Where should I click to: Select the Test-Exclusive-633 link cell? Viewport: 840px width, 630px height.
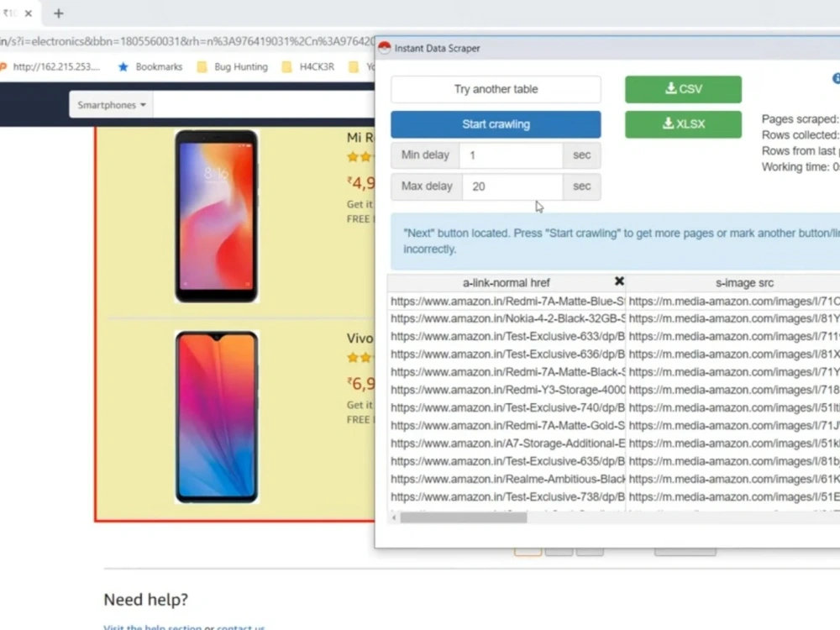pos(507,337)
